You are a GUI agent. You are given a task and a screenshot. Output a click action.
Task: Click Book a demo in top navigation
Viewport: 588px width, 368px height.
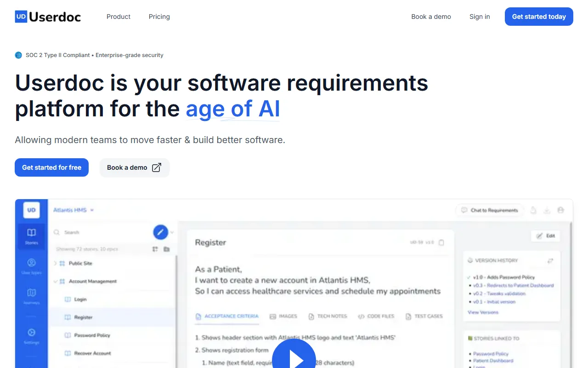tap(431, 17)
